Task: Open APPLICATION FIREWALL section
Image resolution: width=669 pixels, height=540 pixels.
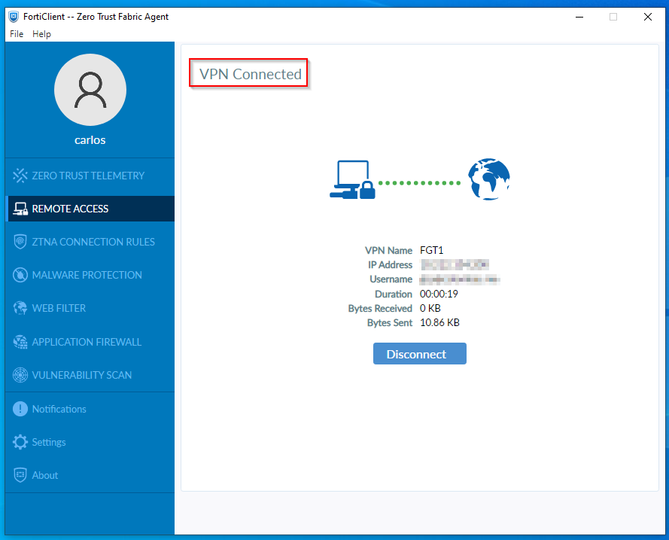Action: tap(87, 342)
